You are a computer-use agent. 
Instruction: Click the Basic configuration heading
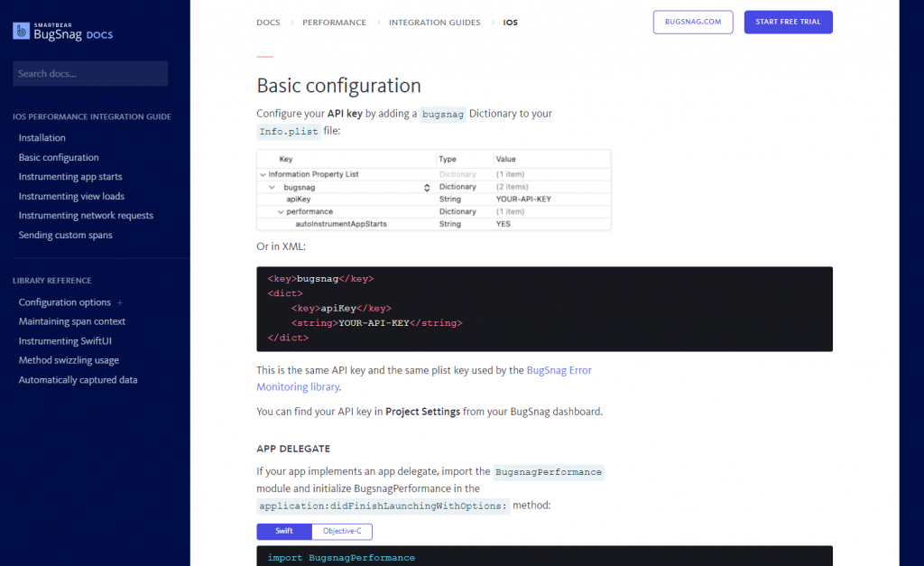pyautogui.click(x=339, y=86)
